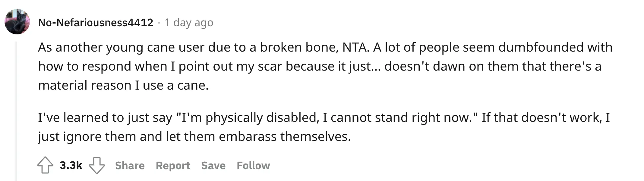
Task: Upvote the comment by No-Nefariousness4412
Action: [x=45, y=165]
